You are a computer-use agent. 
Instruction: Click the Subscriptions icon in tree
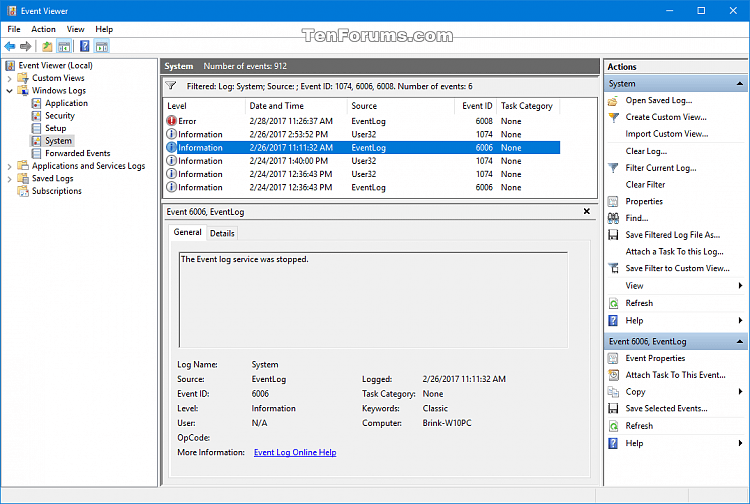pyautogui.click(x=23, y=191)
